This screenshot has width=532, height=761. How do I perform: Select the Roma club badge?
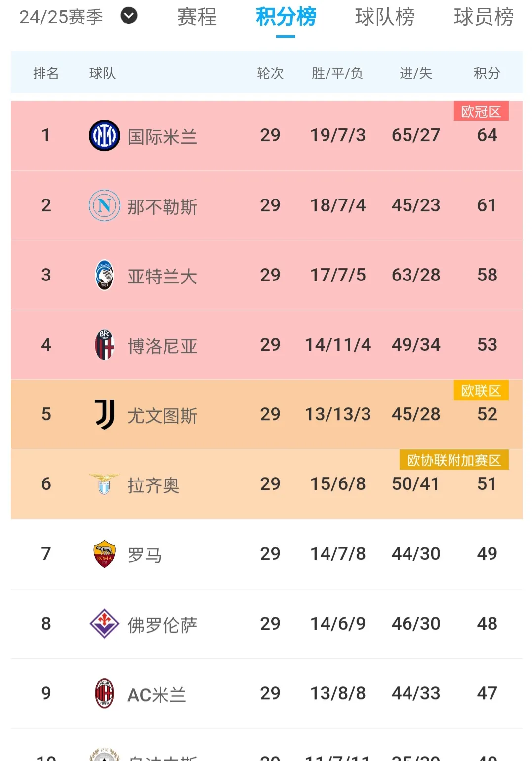coord(104,554)
